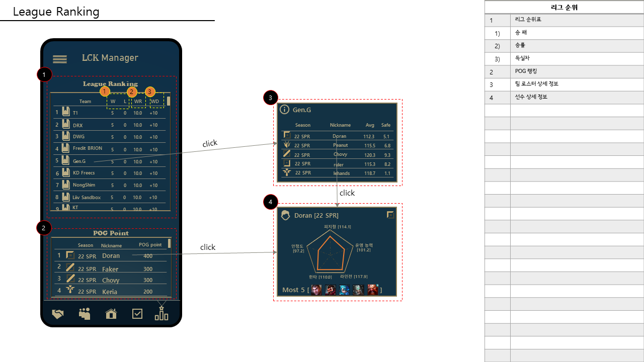Click the Liiv Sandbox team logo icon
Image resolution: width=644 pixels, height=362 pixels.
pos(66,197)
